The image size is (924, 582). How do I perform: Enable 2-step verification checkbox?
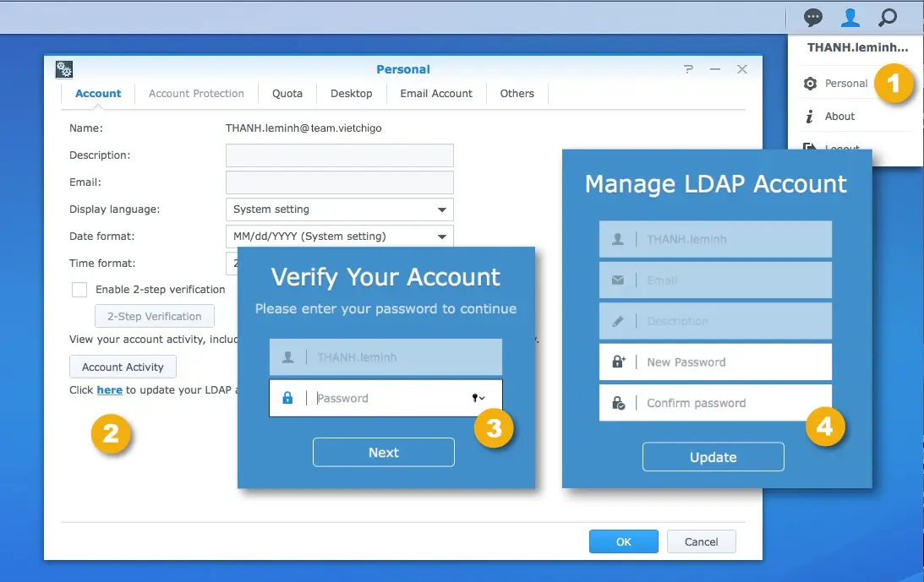(x=79, y=290)
